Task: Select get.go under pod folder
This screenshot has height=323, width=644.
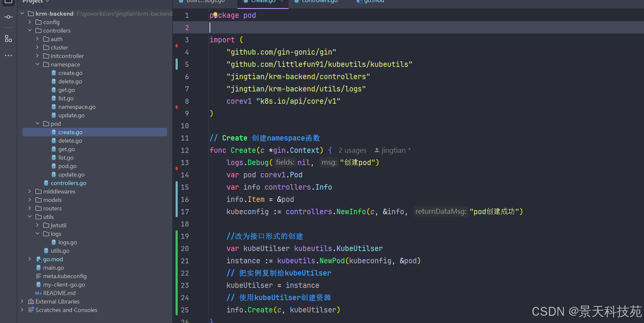Action: coord(66,149)
